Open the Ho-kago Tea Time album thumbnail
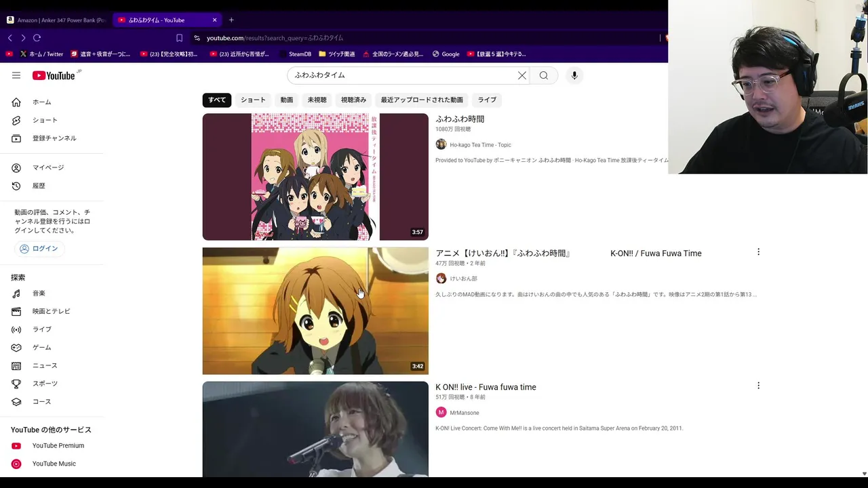The width and height of the screenshot is (868, 488). pyautogui.click(x=315, y=177)
